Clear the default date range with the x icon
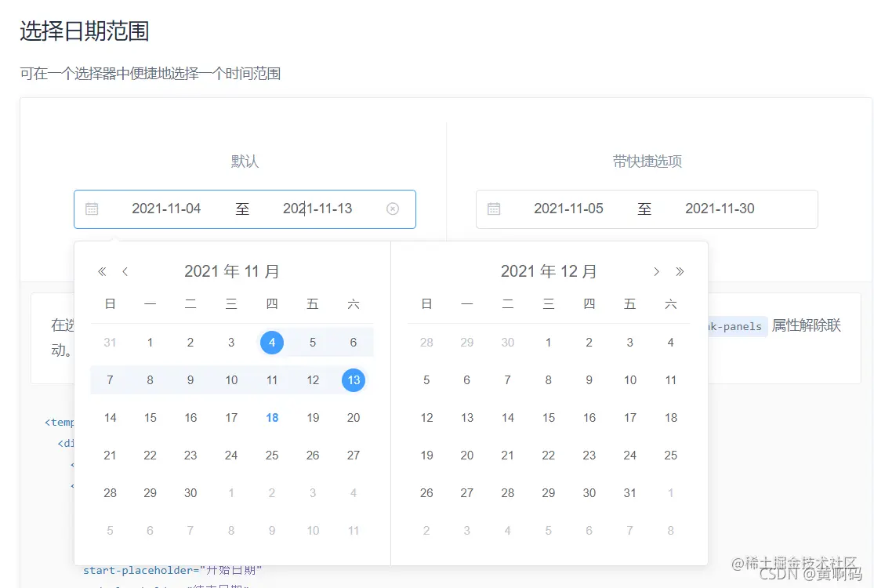Viewport: 874px width, 588px height. (393, 209)
